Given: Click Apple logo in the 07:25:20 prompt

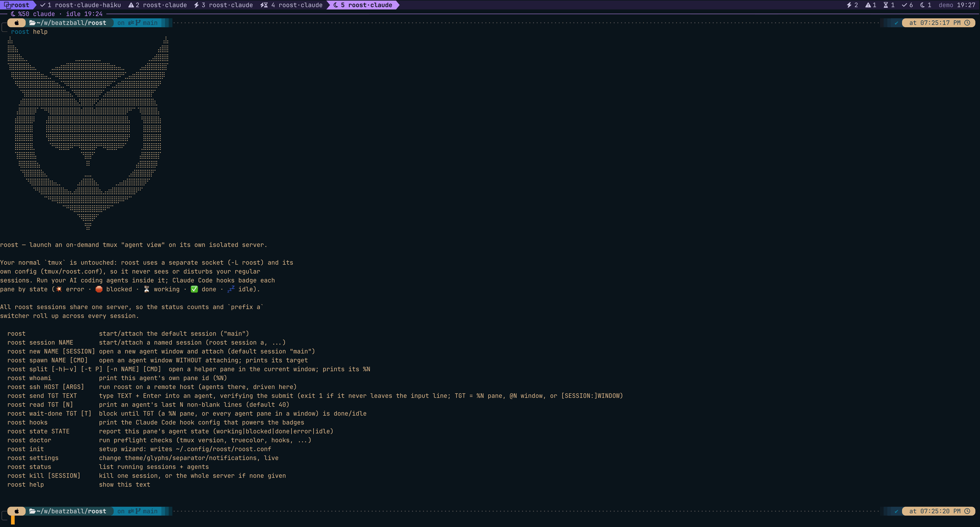Looking at the screenshot, I should point(16,511).
